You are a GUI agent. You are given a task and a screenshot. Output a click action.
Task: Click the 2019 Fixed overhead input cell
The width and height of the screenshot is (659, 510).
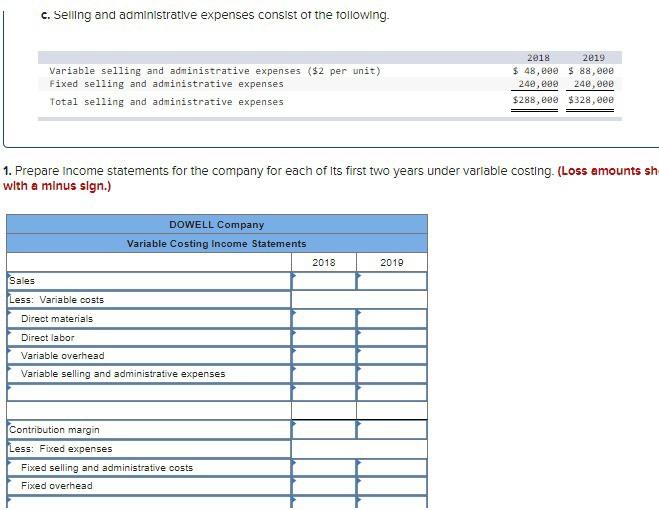(391, 486)
